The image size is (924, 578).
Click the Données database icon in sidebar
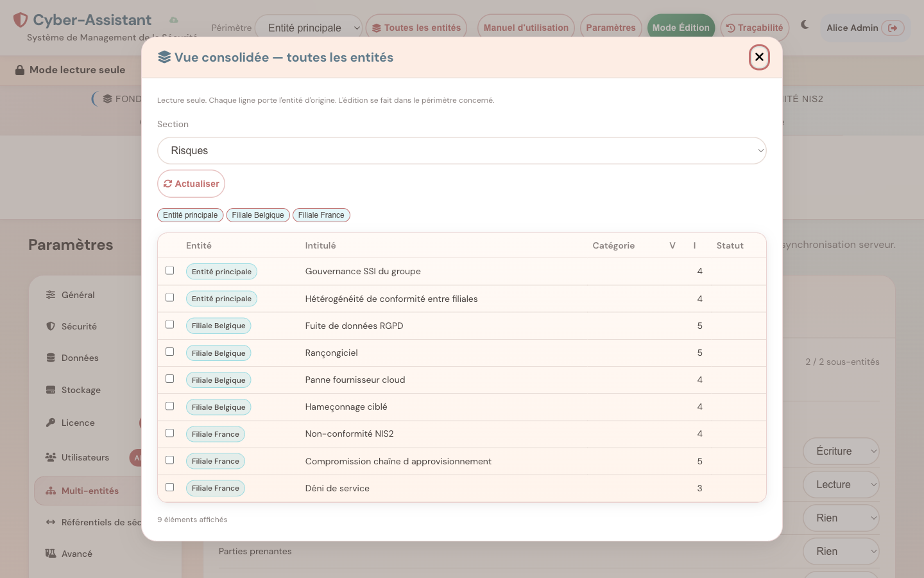[x=51, y=358]
